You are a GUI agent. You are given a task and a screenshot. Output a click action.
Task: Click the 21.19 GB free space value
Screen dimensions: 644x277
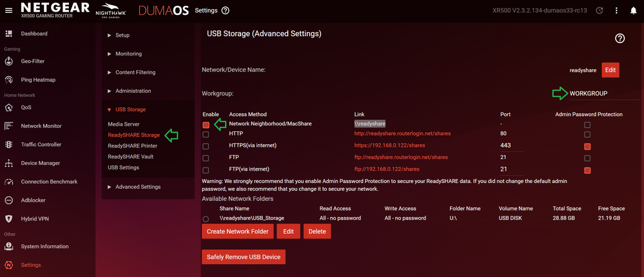point(609,218)
